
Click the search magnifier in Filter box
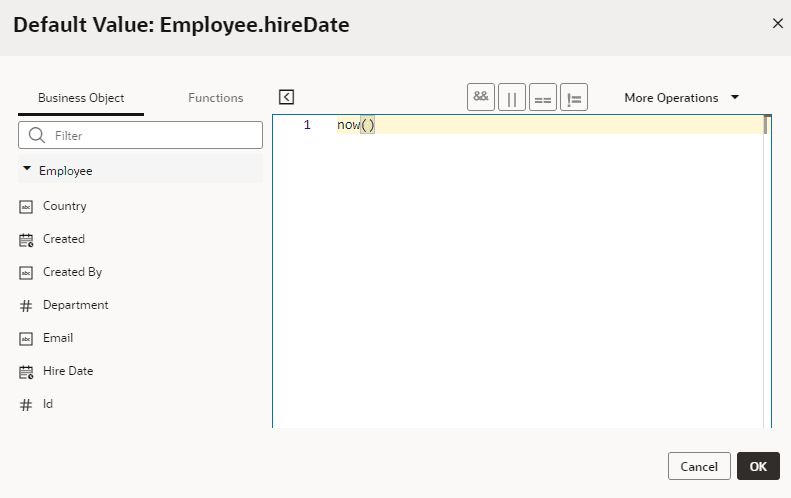(x=36, y=135)
